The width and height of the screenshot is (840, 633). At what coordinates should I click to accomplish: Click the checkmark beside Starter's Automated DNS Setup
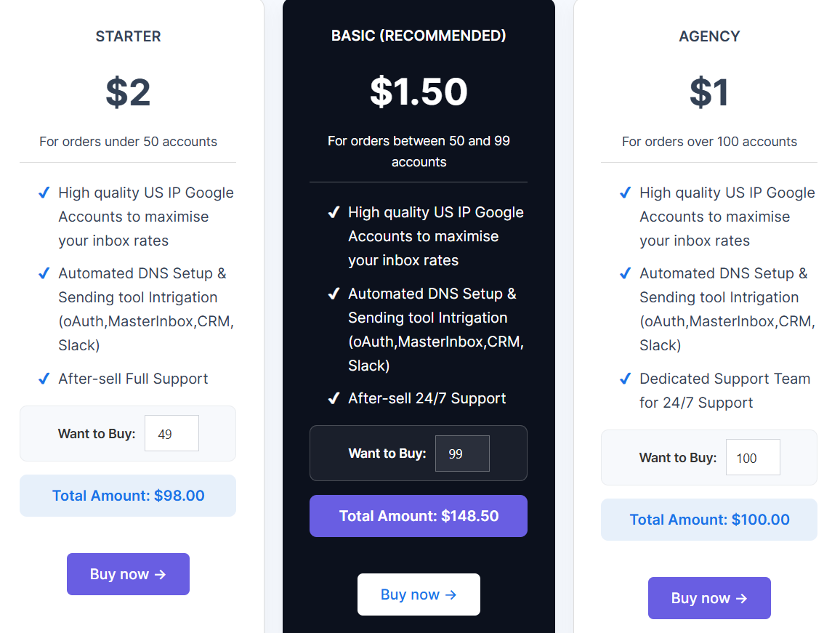tap(44, 273)
